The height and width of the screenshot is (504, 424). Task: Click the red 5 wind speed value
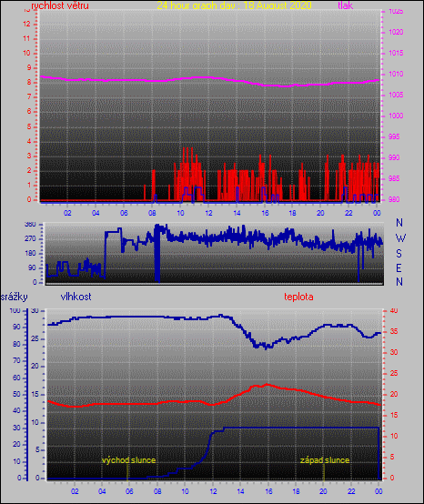click(29, 126)
